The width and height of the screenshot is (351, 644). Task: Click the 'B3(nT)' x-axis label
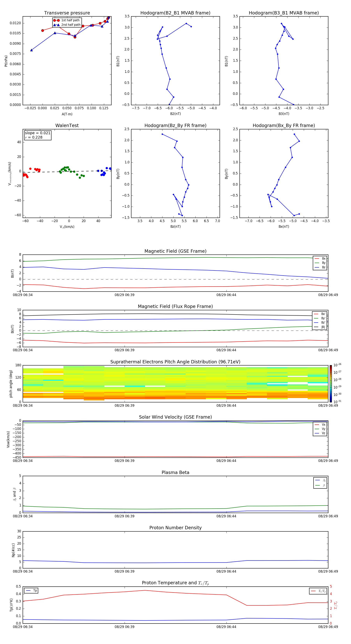[284, 114]
